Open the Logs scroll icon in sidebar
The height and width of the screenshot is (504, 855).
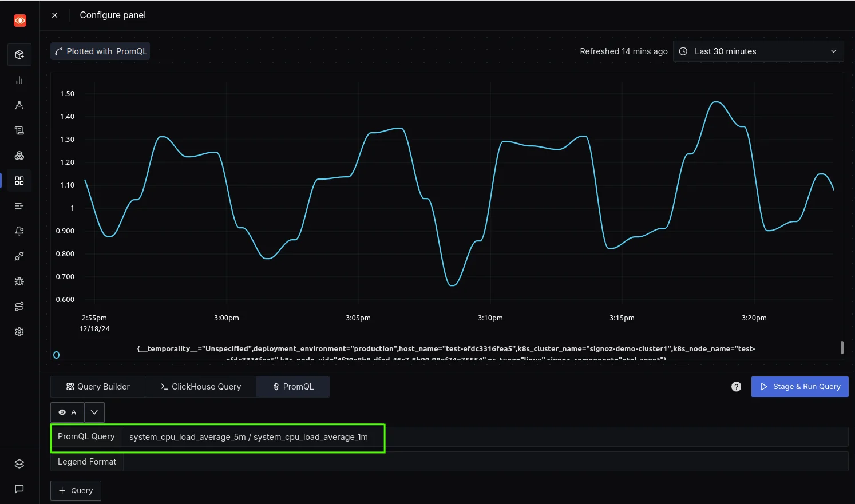coord(19,130)
